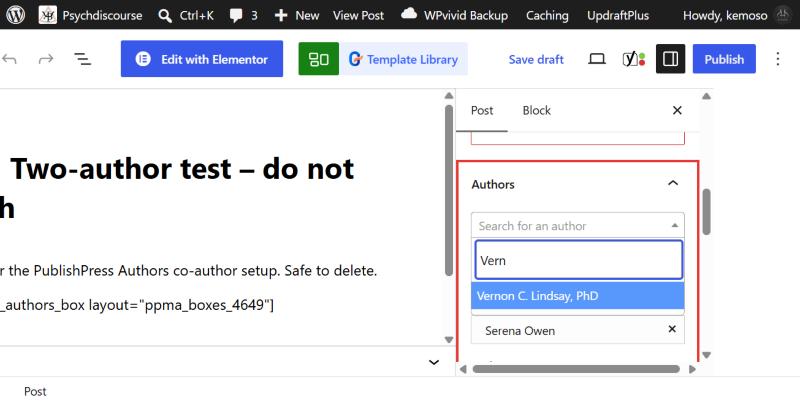Click Save draft
This screenshot has height=406, width=800.
click(x=536, y=59)
